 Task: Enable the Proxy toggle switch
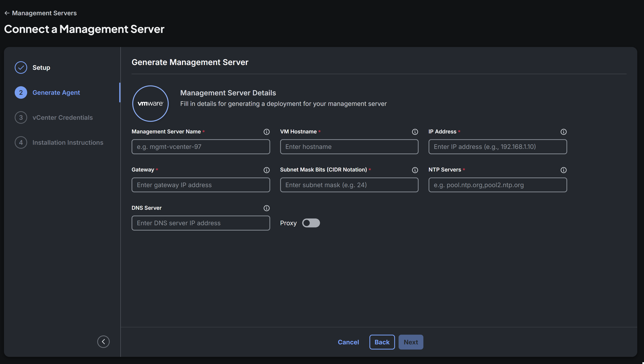(311, 223)
